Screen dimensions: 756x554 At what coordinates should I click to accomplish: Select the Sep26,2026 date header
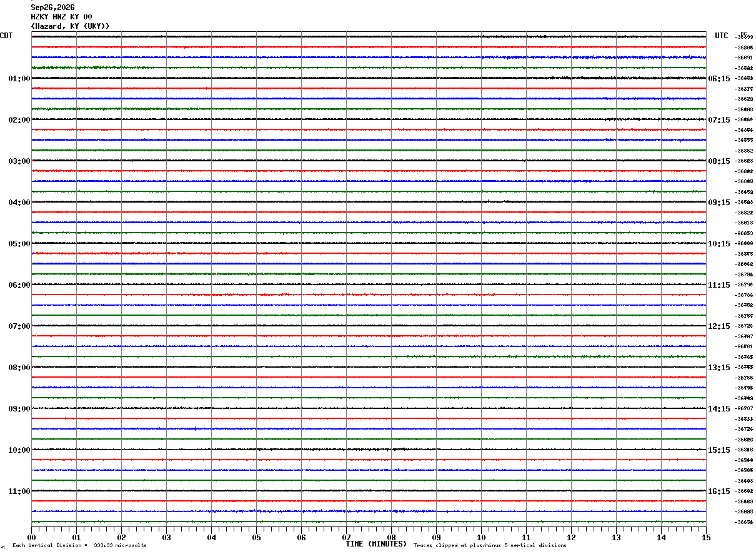52,8
